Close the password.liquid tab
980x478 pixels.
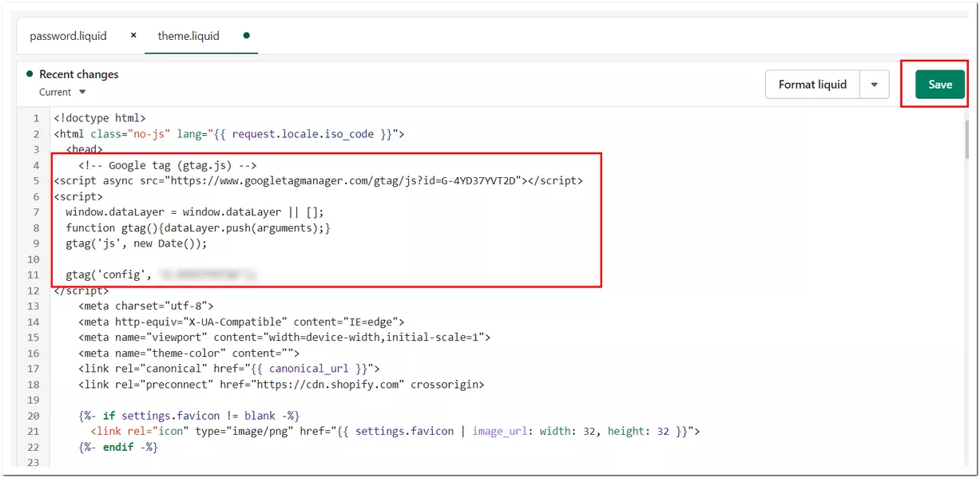(133, 35)
